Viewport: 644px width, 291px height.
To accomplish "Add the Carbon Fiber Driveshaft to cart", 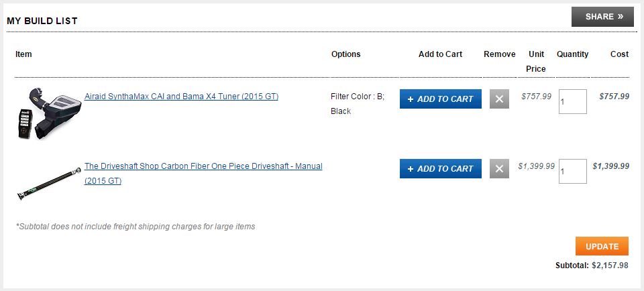I will click(x=440, y=169).
